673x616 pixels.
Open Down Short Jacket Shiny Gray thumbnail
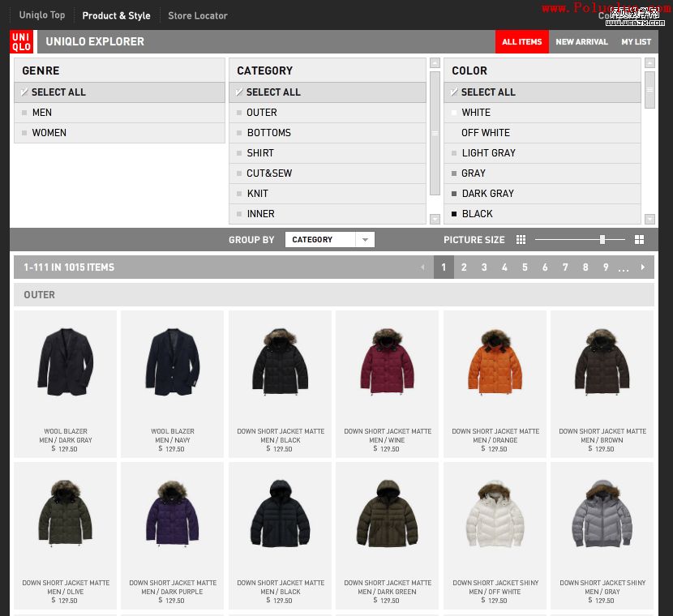tap(602, 536)
